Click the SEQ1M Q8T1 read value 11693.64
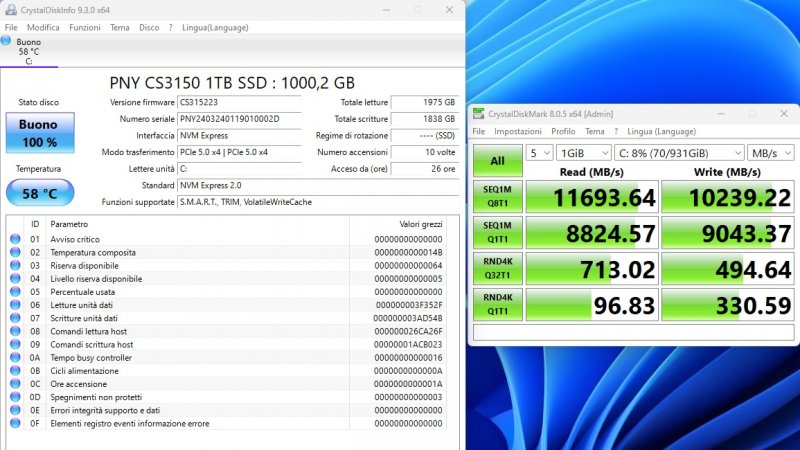This screenshot has height=450, width=800. 592,196
